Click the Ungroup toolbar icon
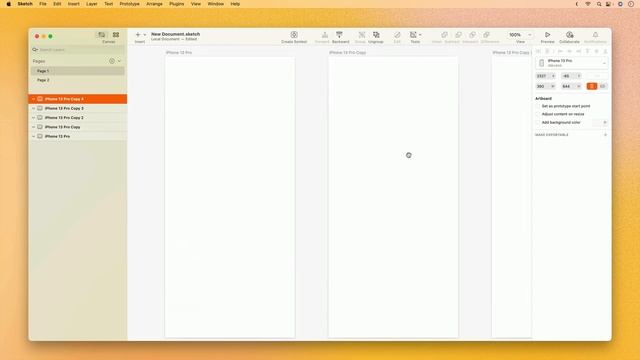 coord(376,35)
